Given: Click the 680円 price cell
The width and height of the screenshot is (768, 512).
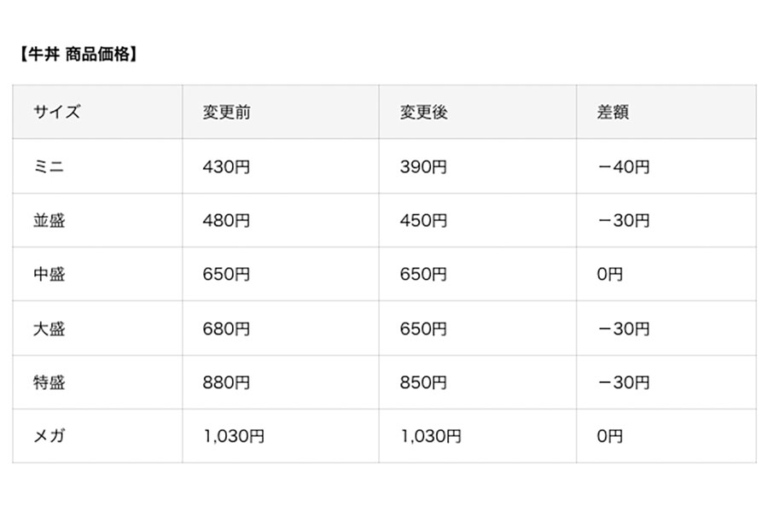Looking at the screenshot, I should click(226, 328).
